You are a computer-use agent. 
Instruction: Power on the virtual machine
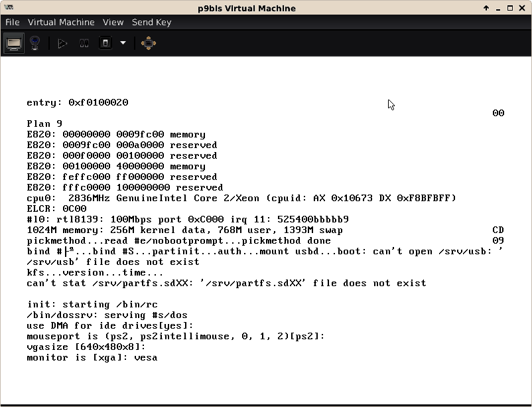pyautogui.click(x=62, y=43)
